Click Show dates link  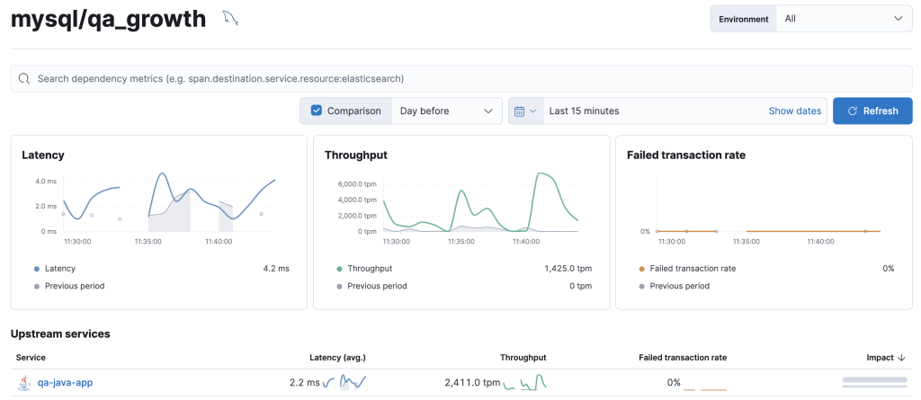coord(795,111)
